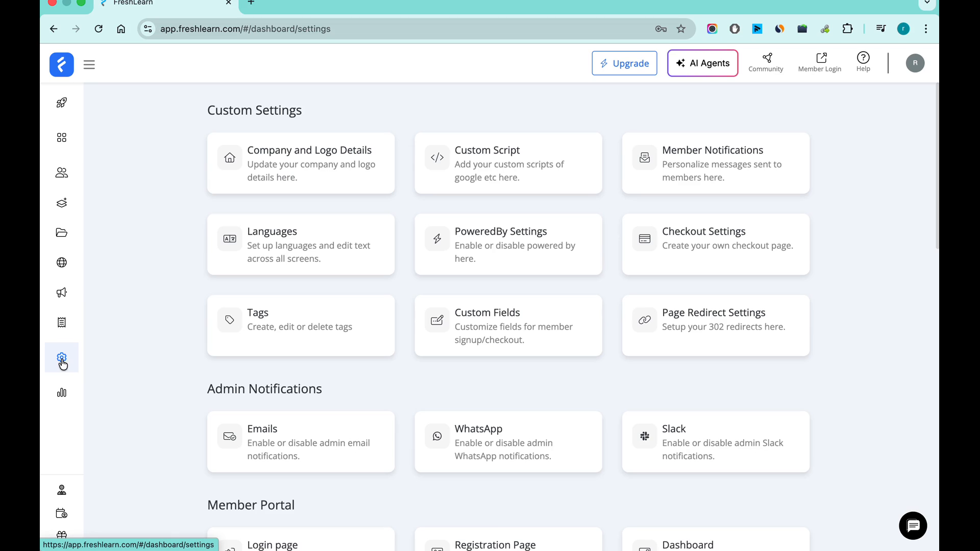Open the Checkout Settings card

716,244
